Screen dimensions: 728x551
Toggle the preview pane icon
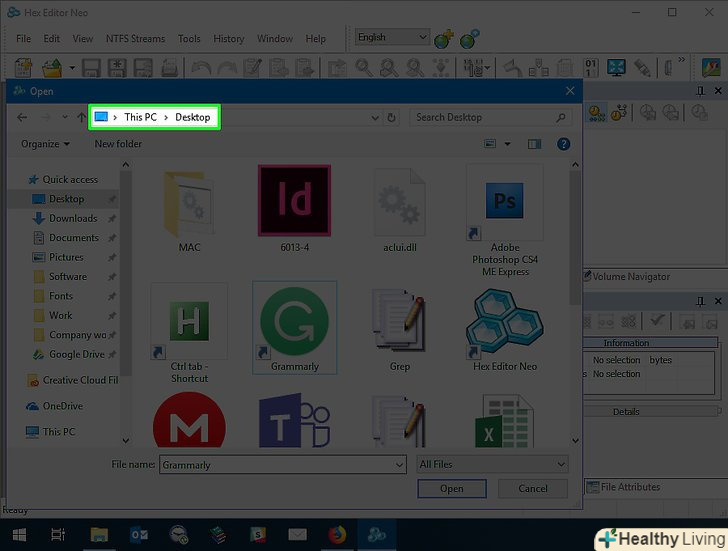tap(534, 144)
